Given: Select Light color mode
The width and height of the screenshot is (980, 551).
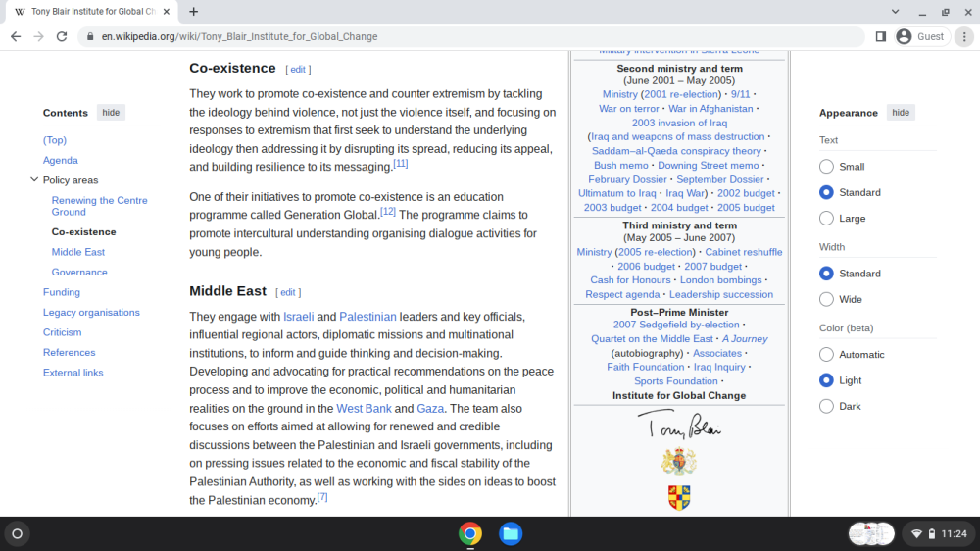Looking at the screenshot, I should [826, 380].
